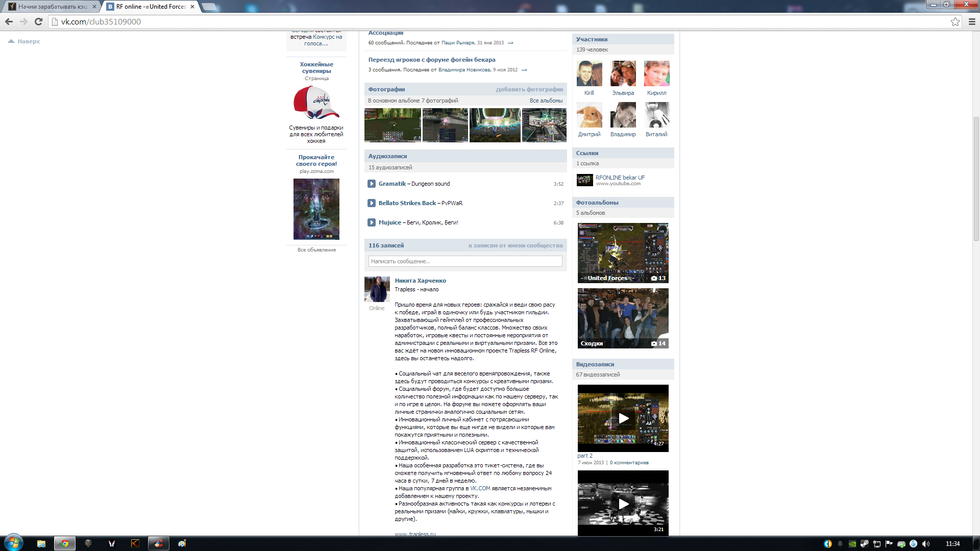Open Эльвира's member avatar
This screenshot has width=980, height=551.
point(623,73)
